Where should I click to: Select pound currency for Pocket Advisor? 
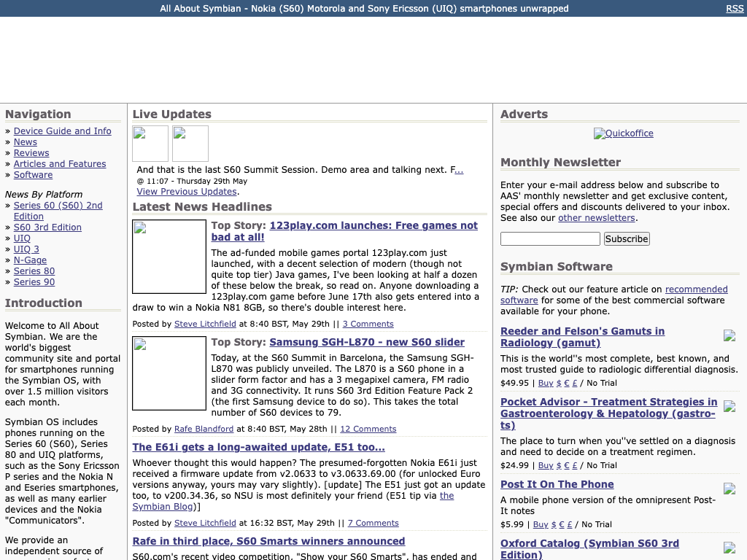click(575, 465)
